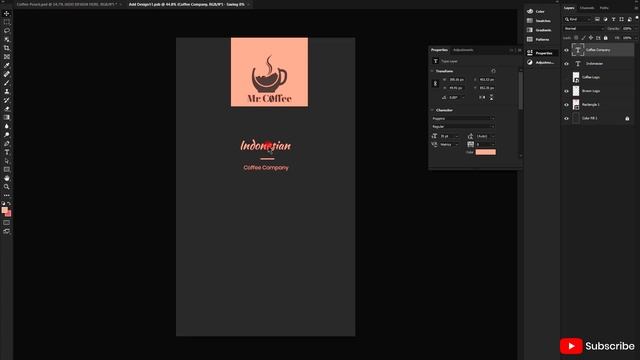Image resolution: width=640 pixels, height=360 pixels.
Task: Click the foreground color swatch
Action: point(4,210)
